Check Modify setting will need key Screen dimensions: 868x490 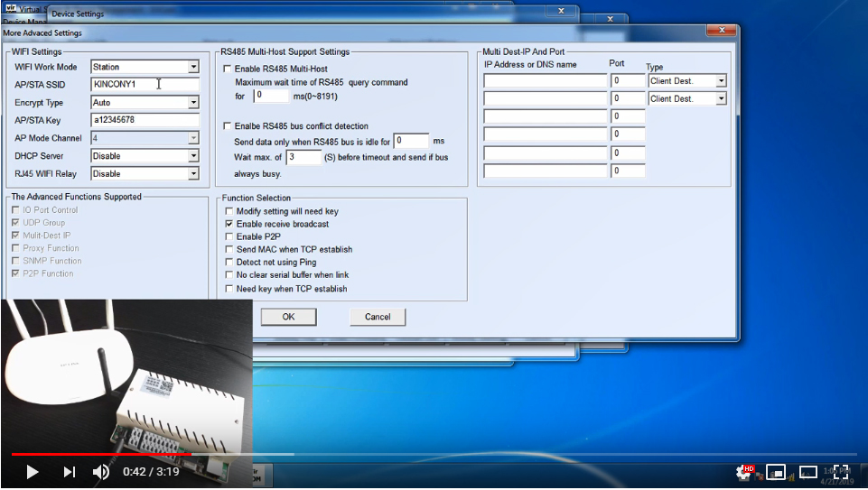pyautogui.click(x=229, y=211)
